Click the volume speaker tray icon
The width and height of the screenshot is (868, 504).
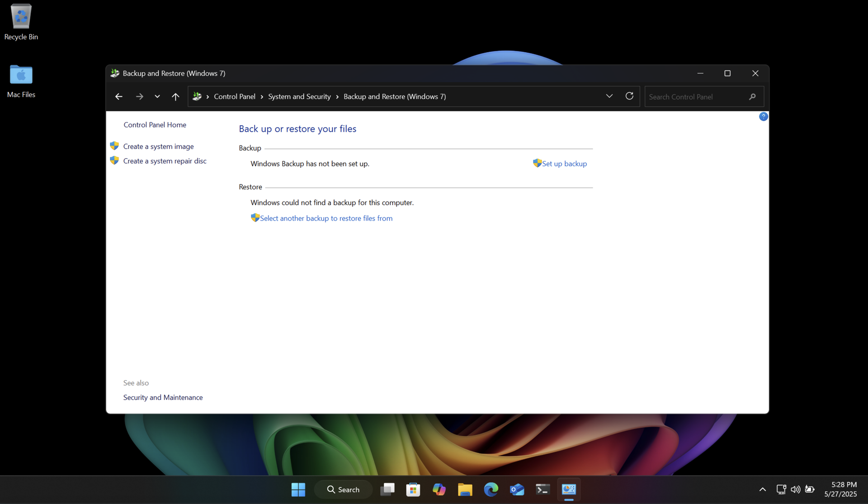pyautogui.click(x=796, y=490)
